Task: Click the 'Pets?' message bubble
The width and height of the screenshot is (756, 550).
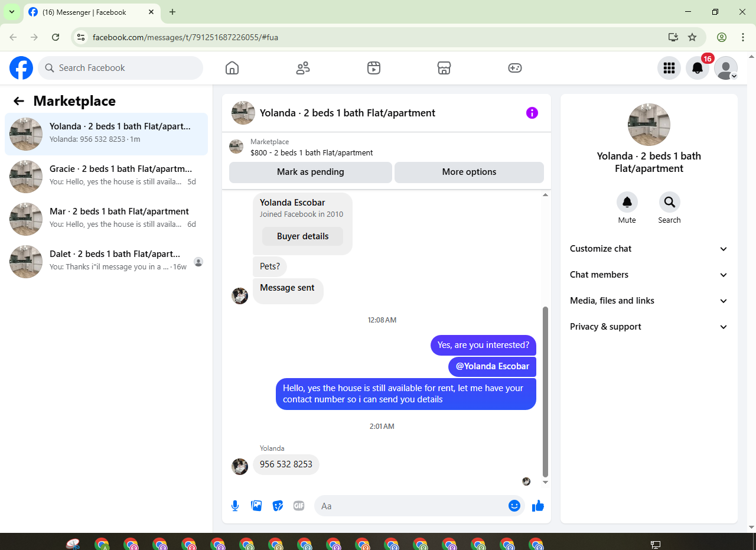Action: pos(270,266)
